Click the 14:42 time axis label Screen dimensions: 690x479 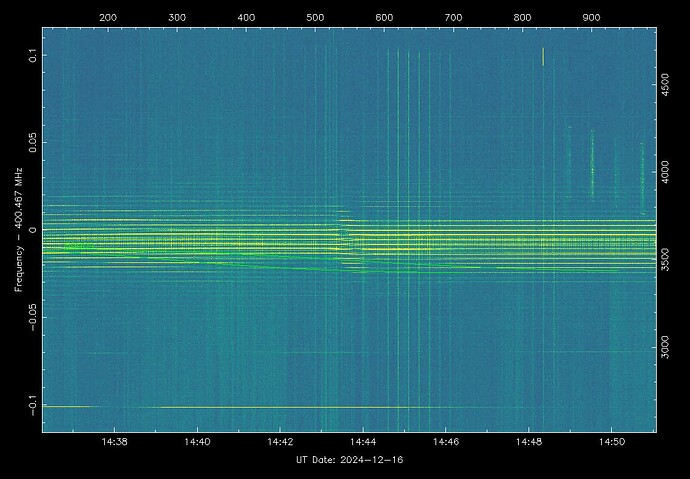coord(280,442)
